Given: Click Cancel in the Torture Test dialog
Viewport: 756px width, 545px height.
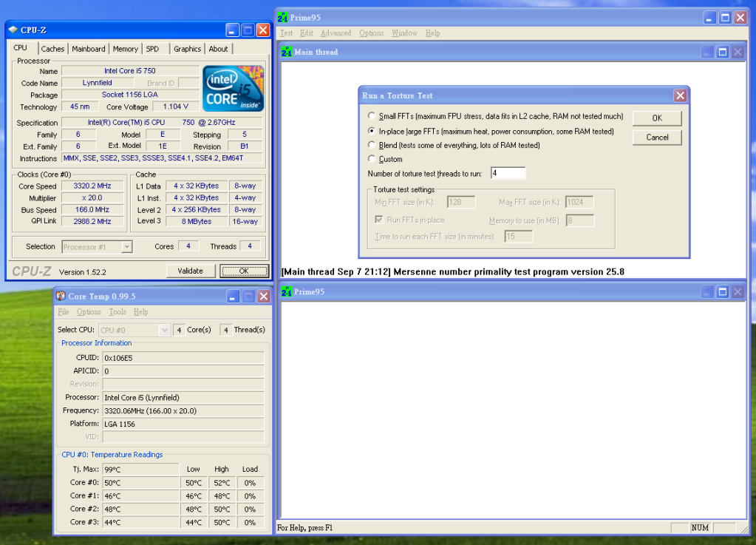Looking at the screenshot, I should 657,138.
